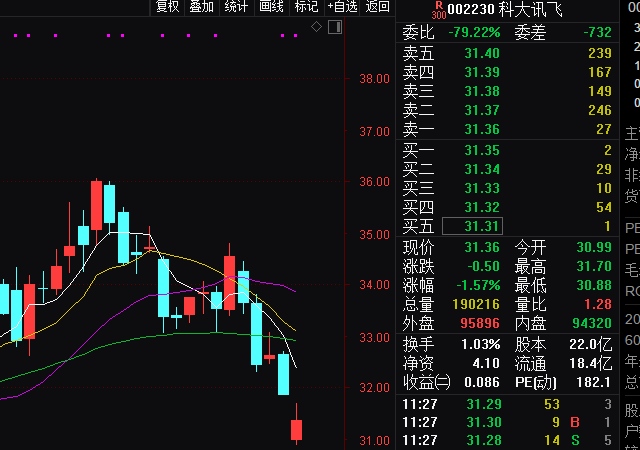Screen dimensions: 640x450
Task: Click the diamond marker icon above the chart
Action: pos(317,27)
